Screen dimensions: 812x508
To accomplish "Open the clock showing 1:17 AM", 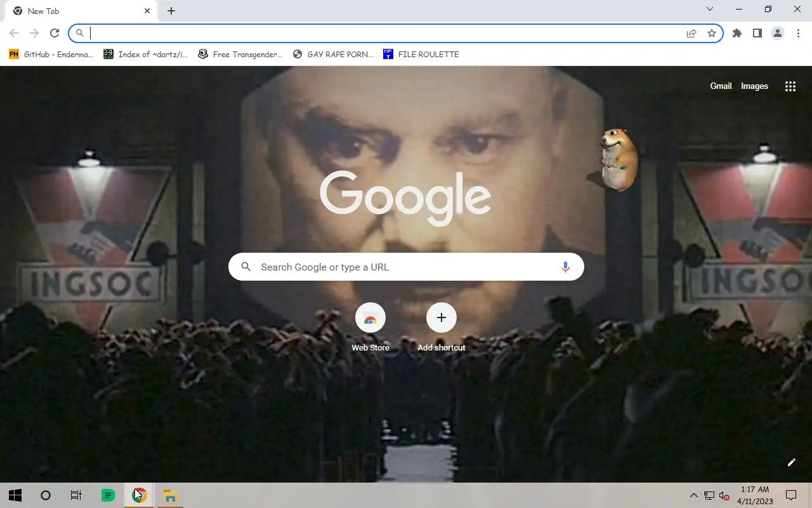I will 755,495.
